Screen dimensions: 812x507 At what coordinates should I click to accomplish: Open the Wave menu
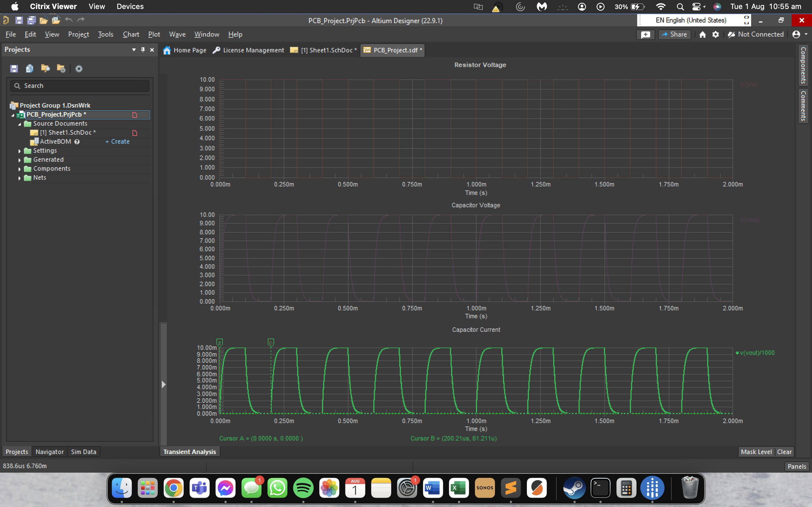click(x=177, y=34)
